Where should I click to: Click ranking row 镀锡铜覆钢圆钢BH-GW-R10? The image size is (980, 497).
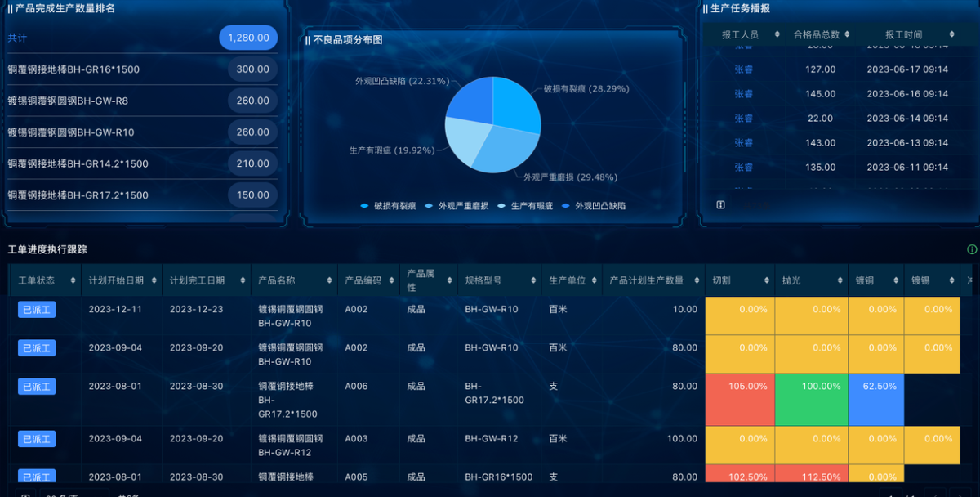click(141, 132)
